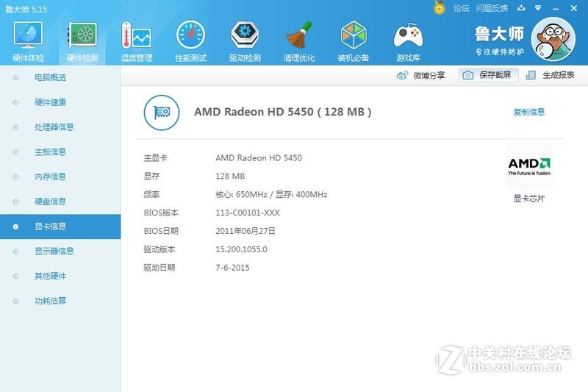Click the BIOS日期 row label
The height and width of the screenshot is (392, 588).
coord(161,231)
